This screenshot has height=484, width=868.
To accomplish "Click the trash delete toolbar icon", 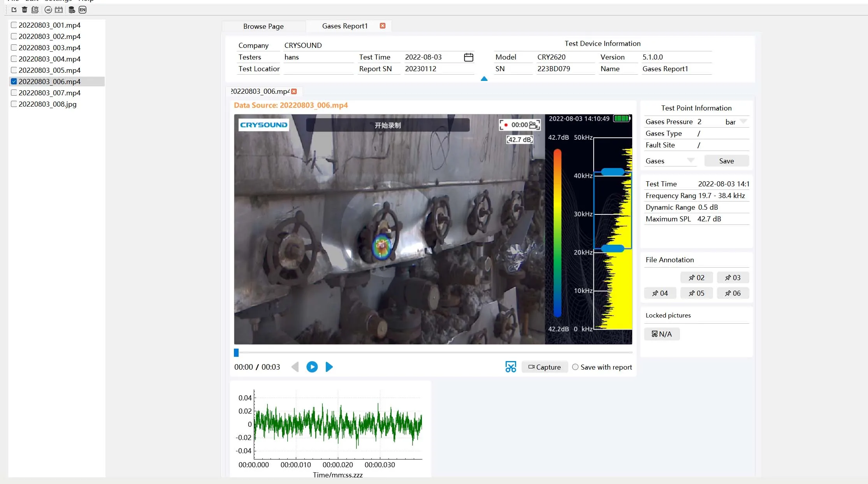I will click(x=25, y=10).
